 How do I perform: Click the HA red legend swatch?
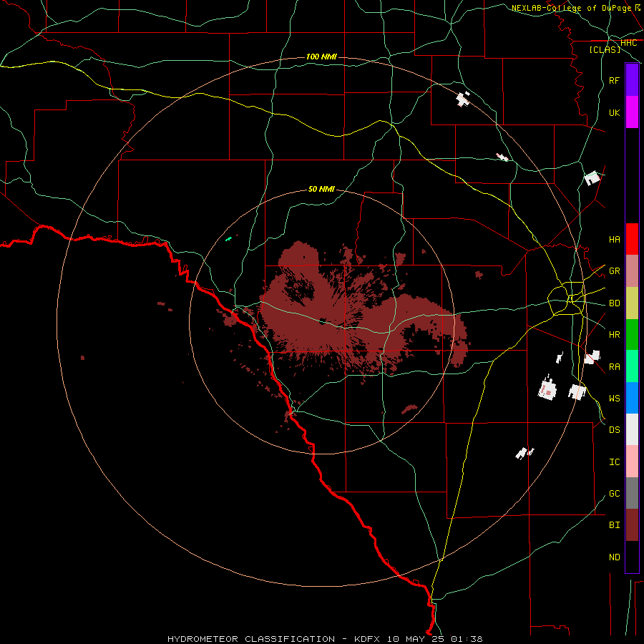coord(632,239)
